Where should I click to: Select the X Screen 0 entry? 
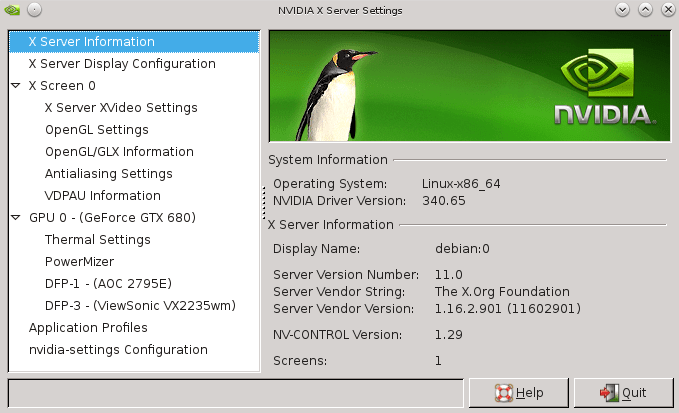coord(62,86)
